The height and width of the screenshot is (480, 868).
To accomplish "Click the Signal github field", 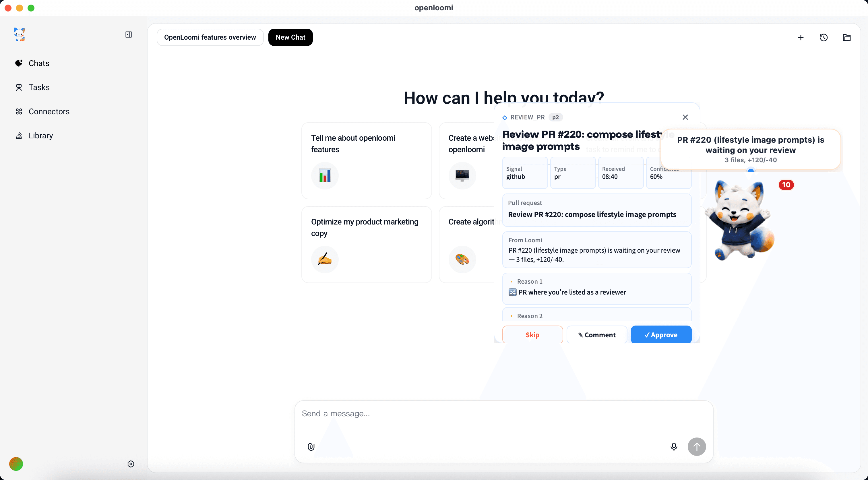I will [525, 173].
